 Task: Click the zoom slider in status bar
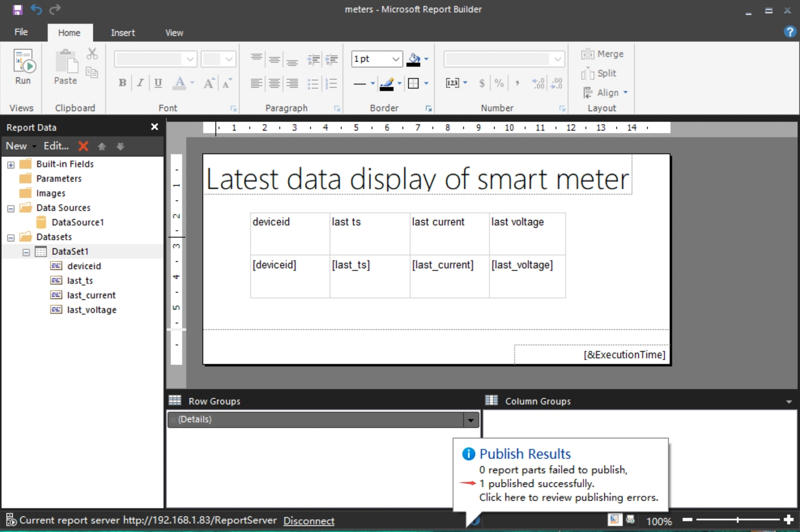tap(737, 519)
